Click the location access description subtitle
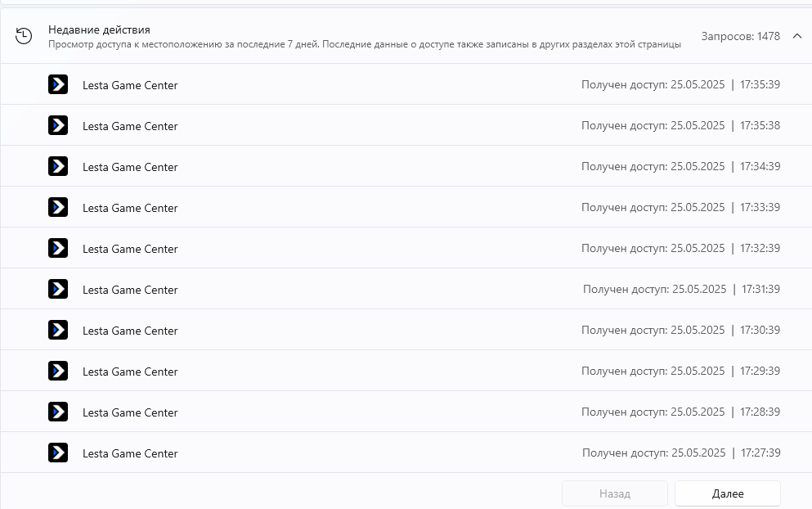Screen dimensions: 812x509 coord(364,44)
